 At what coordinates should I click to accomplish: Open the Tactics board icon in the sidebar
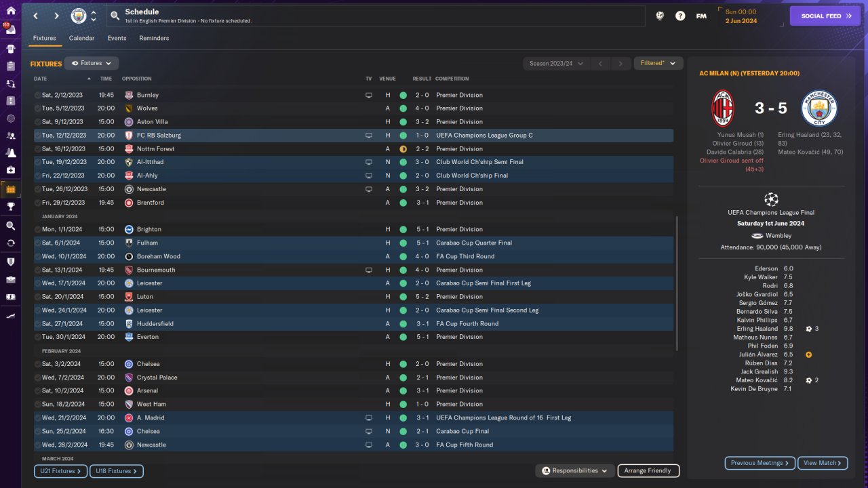[10, 101]
